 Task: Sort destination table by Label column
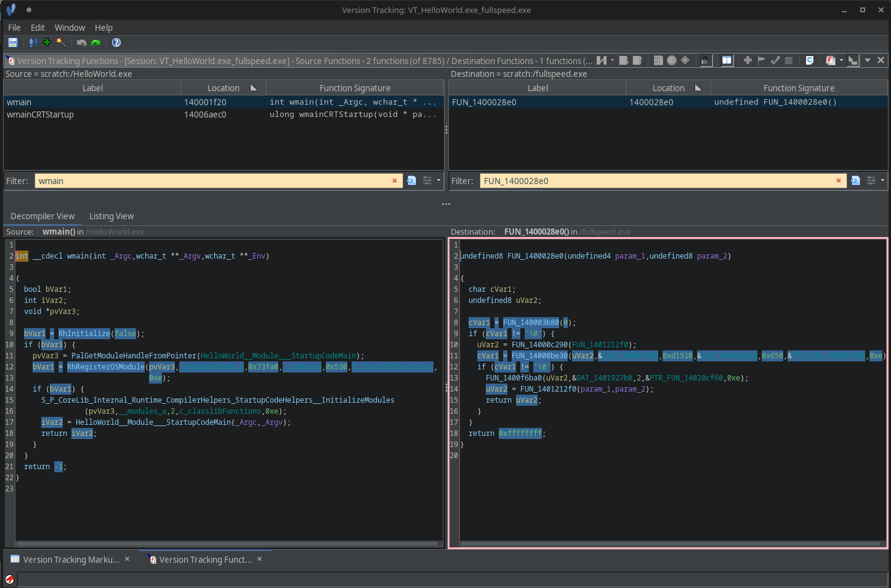538,88
